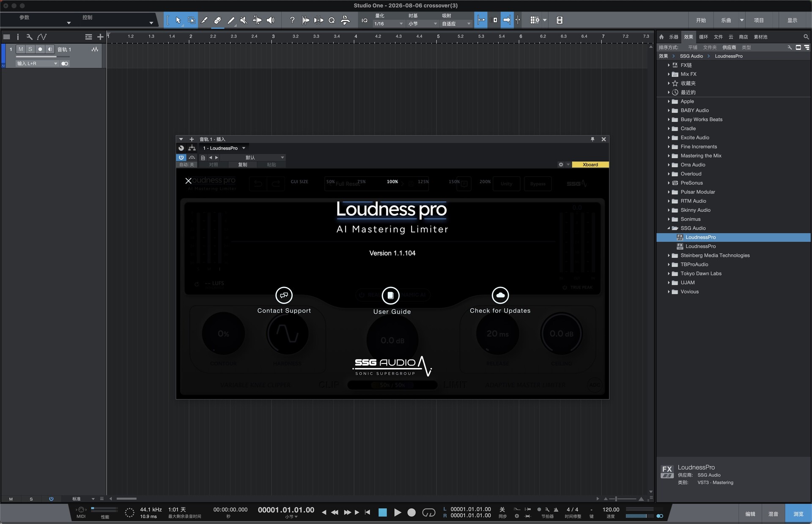Viewport: 812px width, 524px height.
Task: Switch to the 循环 browser tab
Action: pyautogui.click(x=703, y=37)
